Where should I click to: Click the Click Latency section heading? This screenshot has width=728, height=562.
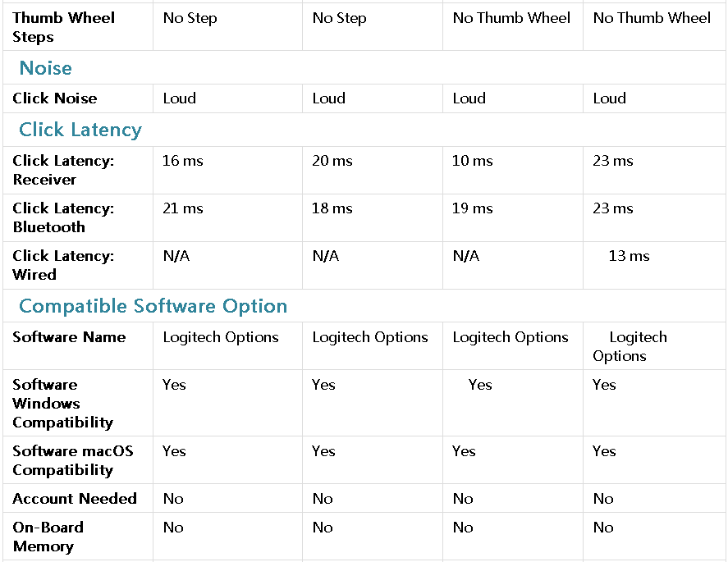pos(80,130)
